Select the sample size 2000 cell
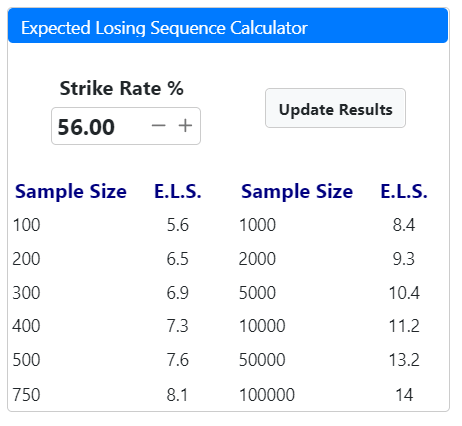Image resolution: width=462 pixels, height=426 pixels. (257, 259)
